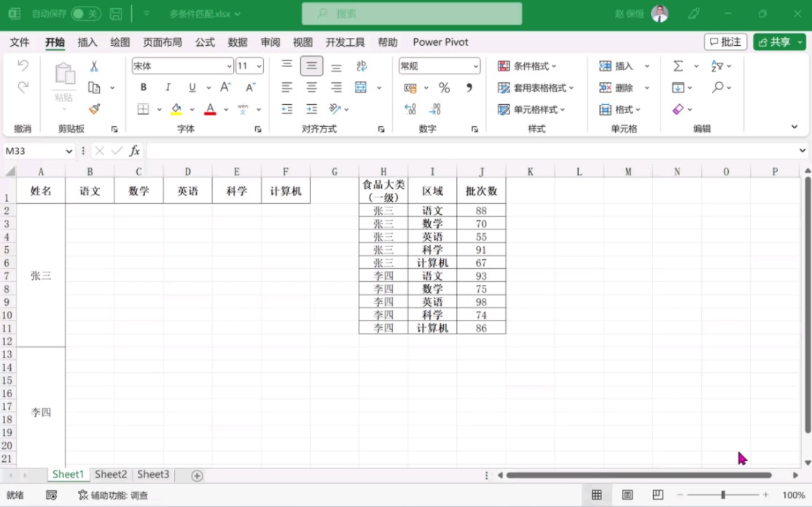Viewport: 812px width, 507px height.
Task: Select the Sheet2 worksheet tab
Action: click(x=110, y=474)
